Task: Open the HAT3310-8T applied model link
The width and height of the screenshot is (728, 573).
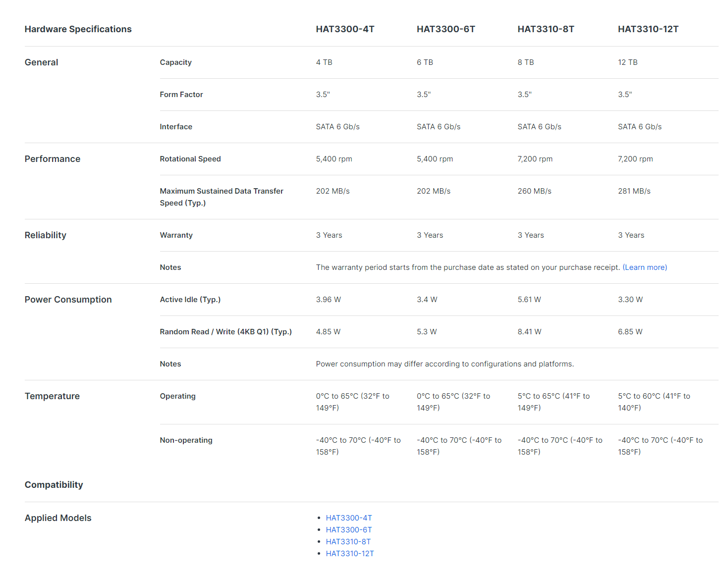Action: [348, 542]
